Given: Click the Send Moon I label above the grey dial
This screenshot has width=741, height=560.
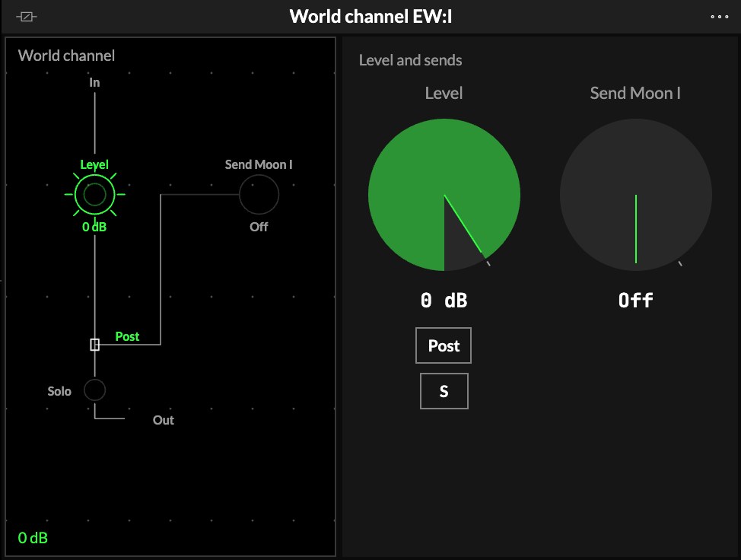Looking at the screenshot, I should [x=635, y=93].
